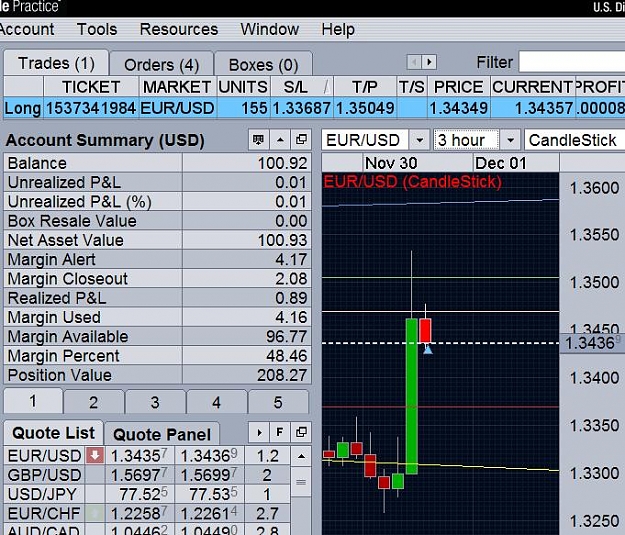Select account summary page tab 3

(155, 402)
